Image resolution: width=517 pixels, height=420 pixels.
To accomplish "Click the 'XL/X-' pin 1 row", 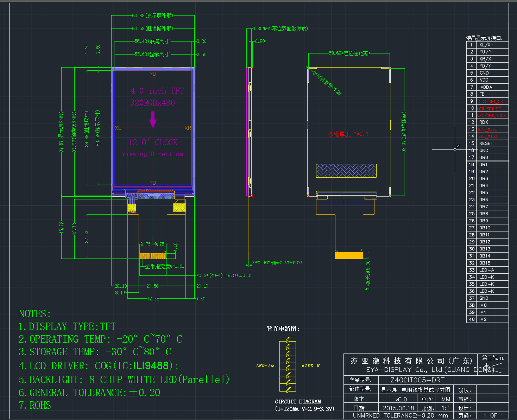I will click(487, 45).
